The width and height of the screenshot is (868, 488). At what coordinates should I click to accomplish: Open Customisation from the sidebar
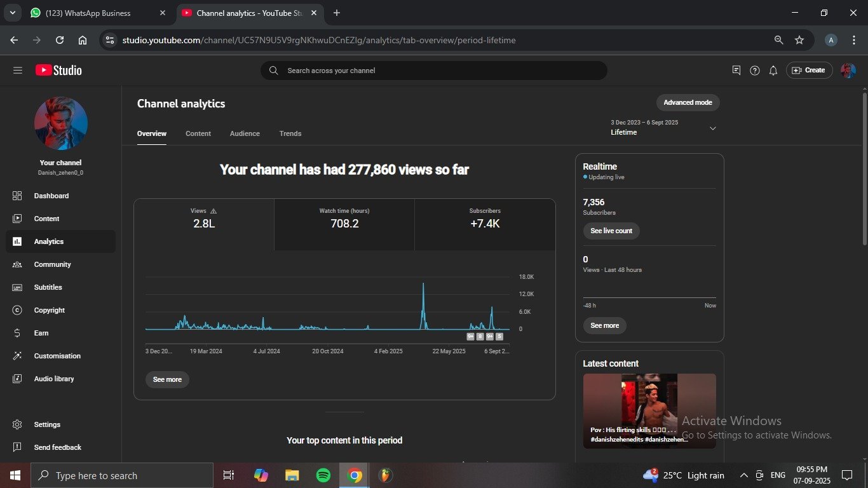57,356
